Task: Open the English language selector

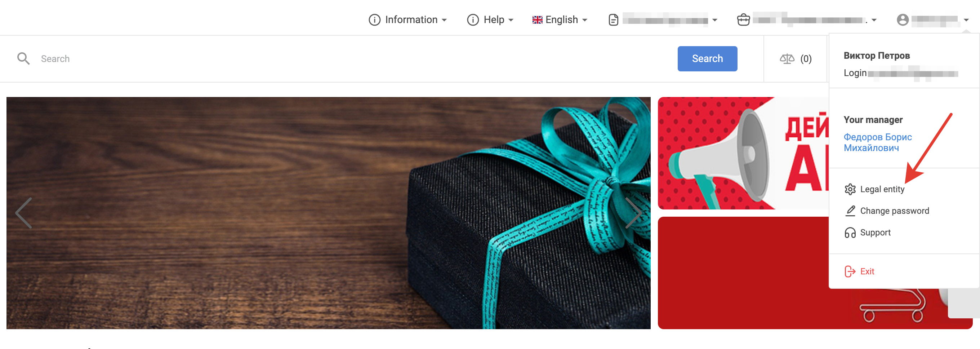Action: point(560,20)
